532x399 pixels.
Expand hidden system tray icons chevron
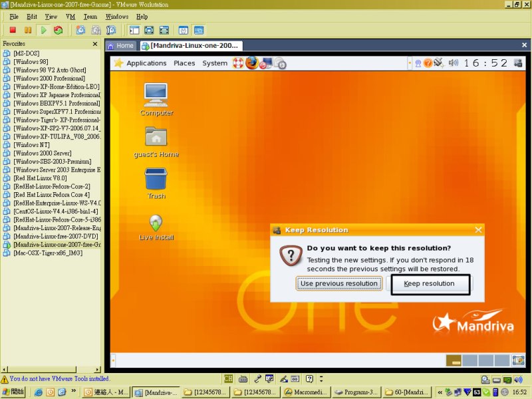(x=440, y=392)
